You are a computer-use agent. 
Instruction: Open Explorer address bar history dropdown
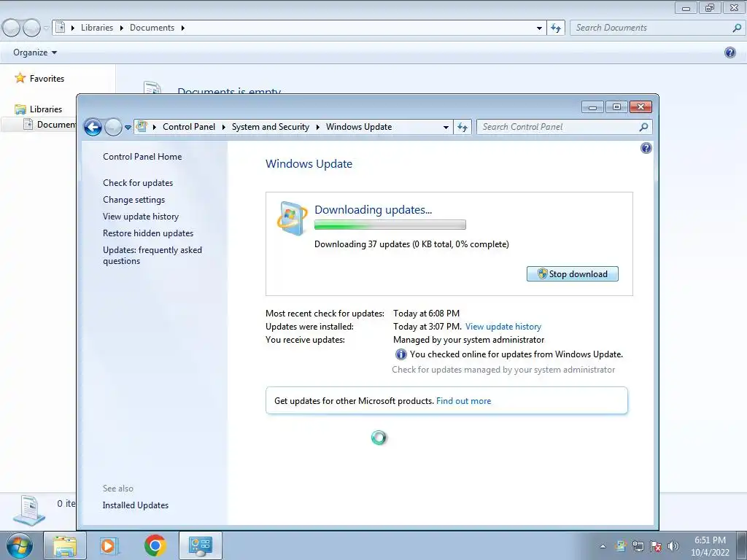[x=539, y=28]
